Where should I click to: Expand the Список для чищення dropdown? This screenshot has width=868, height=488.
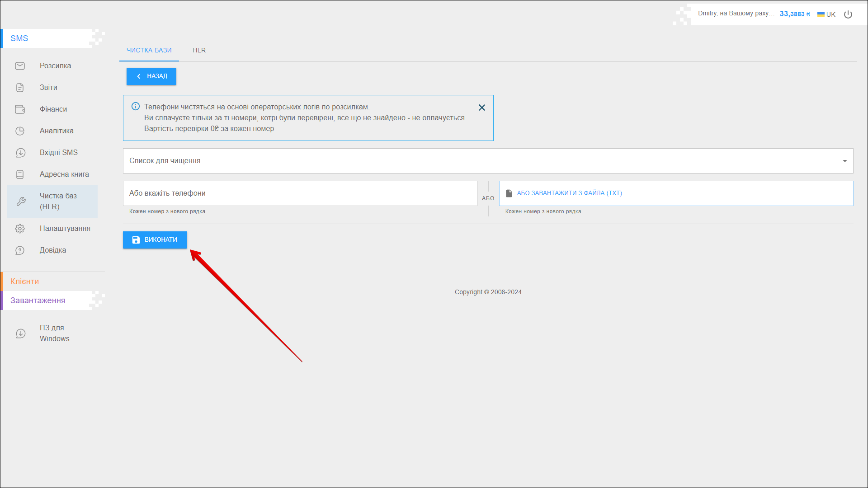pyautogui.click(x=844, y=161)
